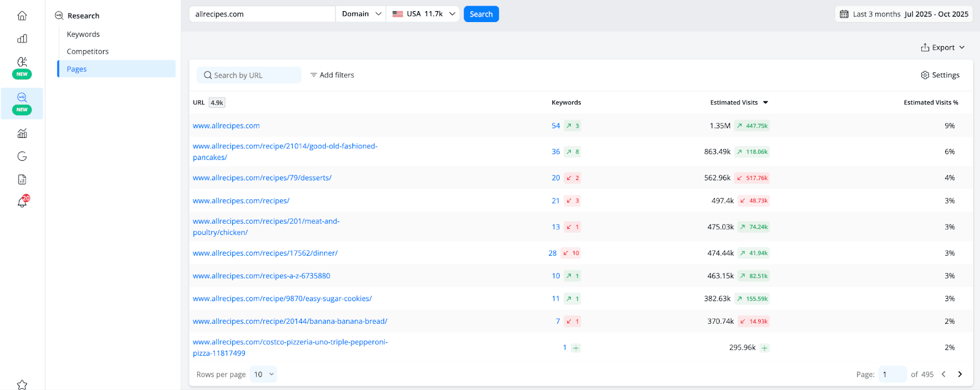
Task: Open the Google G sidebar icon
Action: [22, 156]
